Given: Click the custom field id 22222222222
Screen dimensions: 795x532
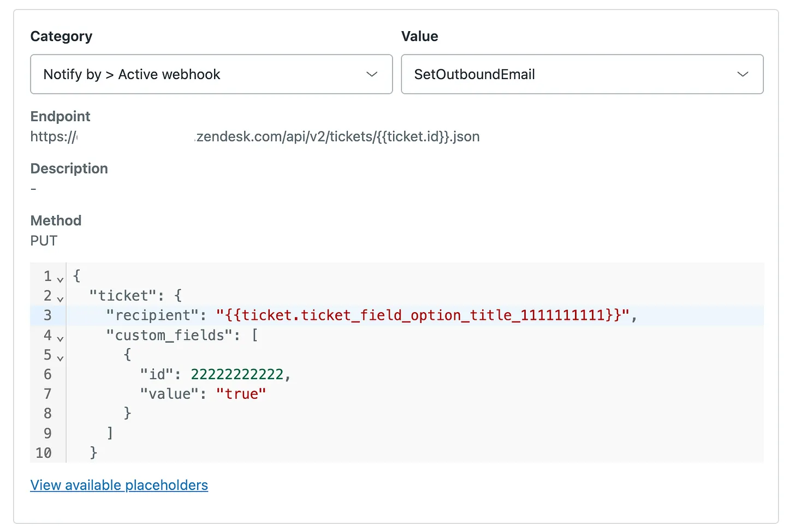Looking at the screenshot, I should click(238, 374).
